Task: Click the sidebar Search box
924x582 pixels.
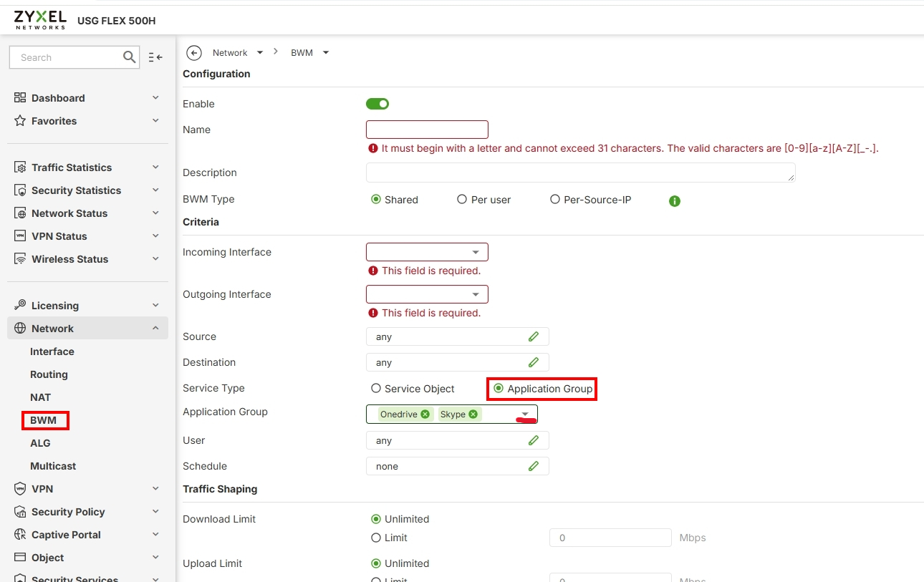Action: (x=74, y=57)
